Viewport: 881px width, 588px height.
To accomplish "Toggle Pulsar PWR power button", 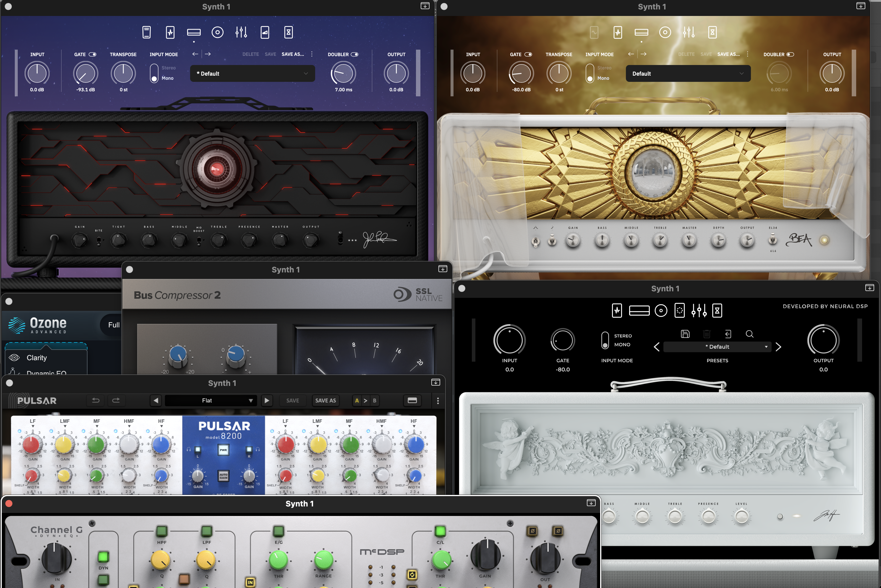I will 223,450.
